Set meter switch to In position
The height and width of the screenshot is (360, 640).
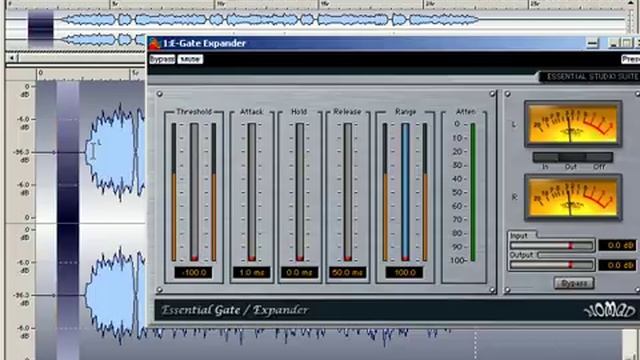(x=546, y=157)
